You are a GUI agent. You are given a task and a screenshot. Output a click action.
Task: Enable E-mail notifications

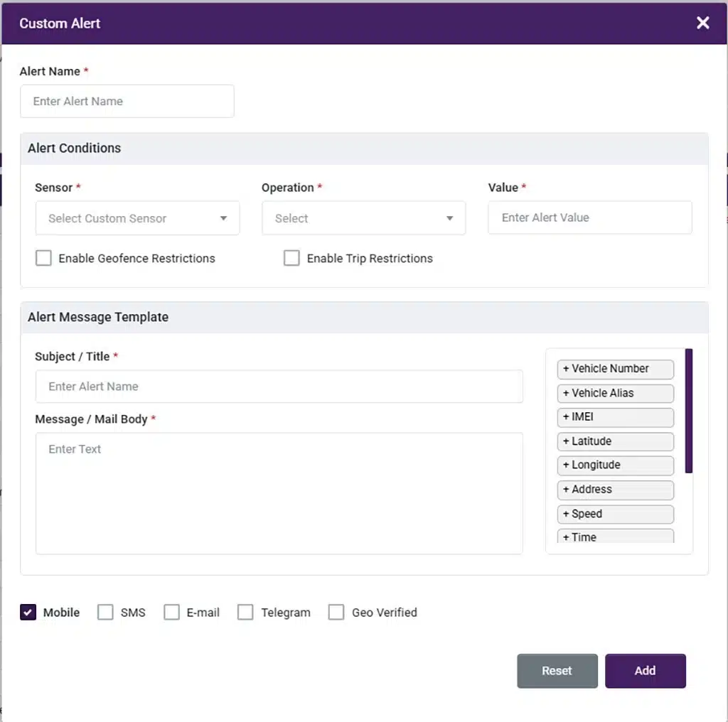coord(171,612)
